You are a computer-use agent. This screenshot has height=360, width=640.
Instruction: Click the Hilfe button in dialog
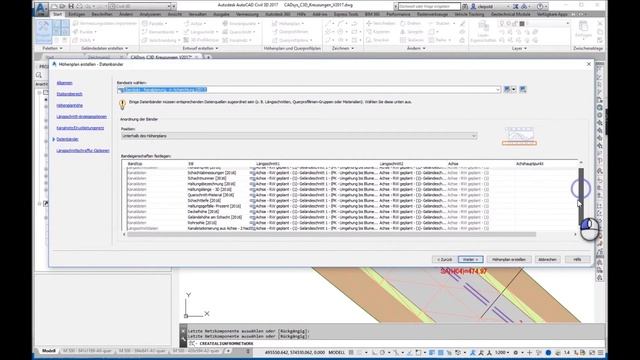pos(577,260)
